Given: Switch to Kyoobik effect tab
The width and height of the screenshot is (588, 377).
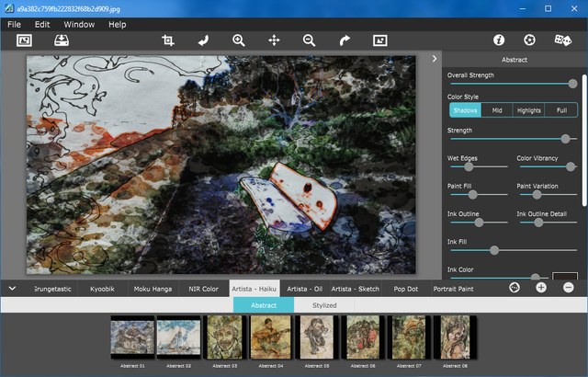Looking at the screenshot, I should point(102,289).
